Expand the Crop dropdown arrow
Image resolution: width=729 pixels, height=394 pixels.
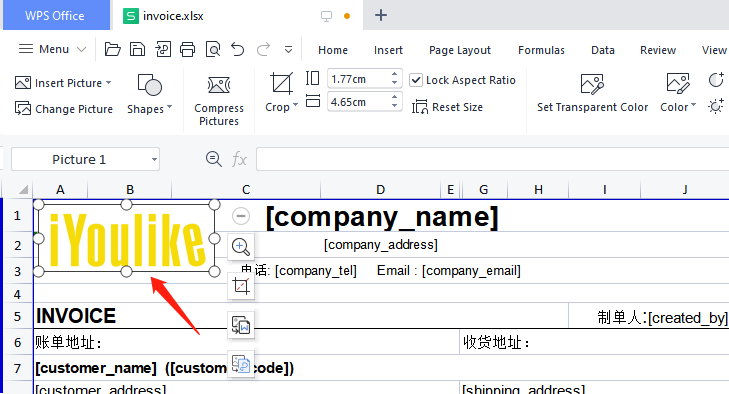tap(295, 105)
